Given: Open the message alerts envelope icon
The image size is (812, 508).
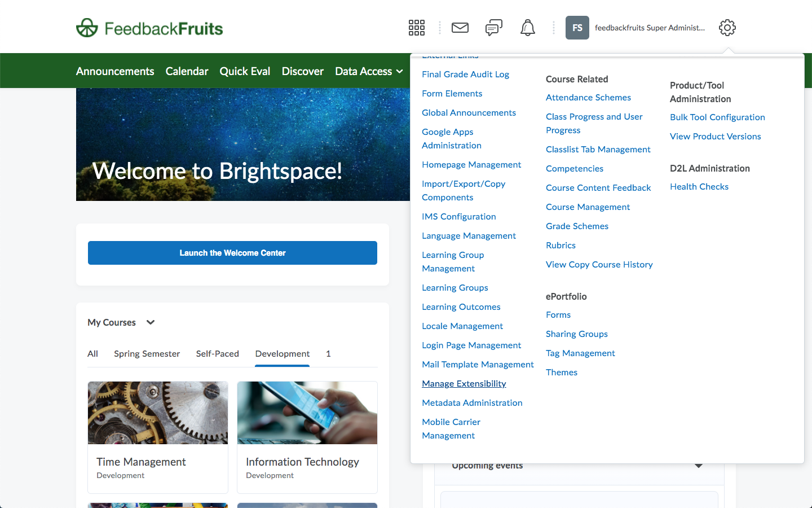Looking at the screenshot, I should pos(460,28).
